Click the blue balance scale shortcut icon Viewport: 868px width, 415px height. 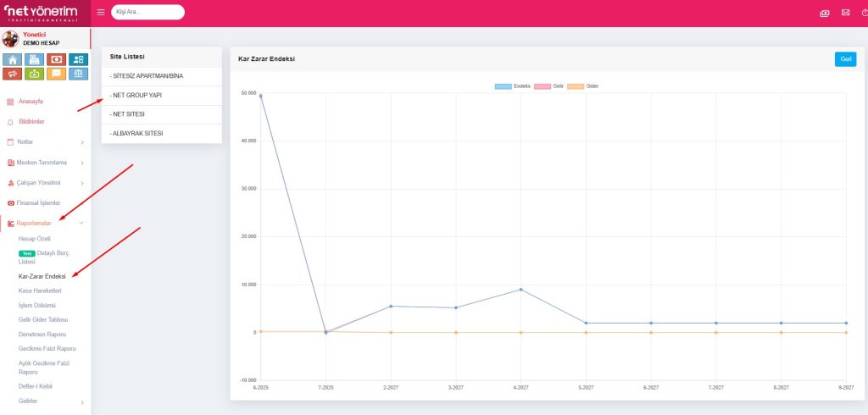[79, 74]
